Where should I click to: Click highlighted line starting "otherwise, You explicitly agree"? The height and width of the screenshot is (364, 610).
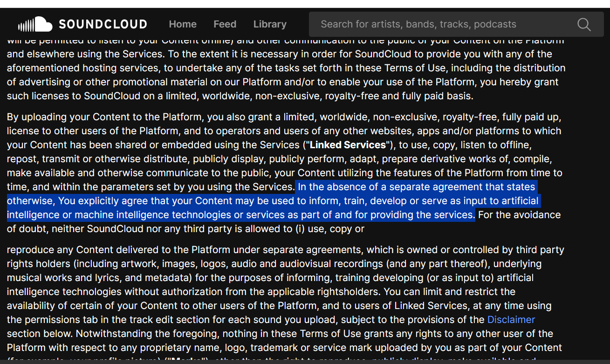(x=273, y=201)
